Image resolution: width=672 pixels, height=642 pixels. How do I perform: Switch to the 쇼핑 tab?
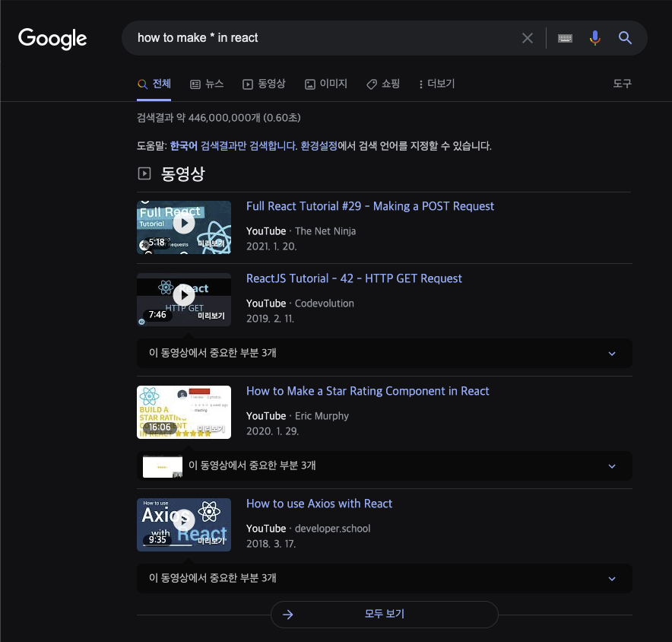point(383,84)
